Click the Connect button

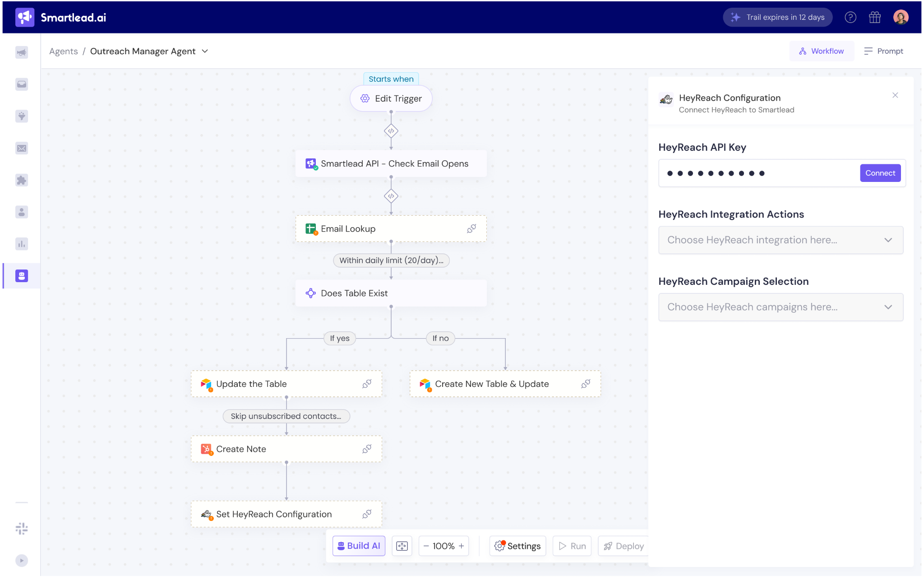(880, 173)
